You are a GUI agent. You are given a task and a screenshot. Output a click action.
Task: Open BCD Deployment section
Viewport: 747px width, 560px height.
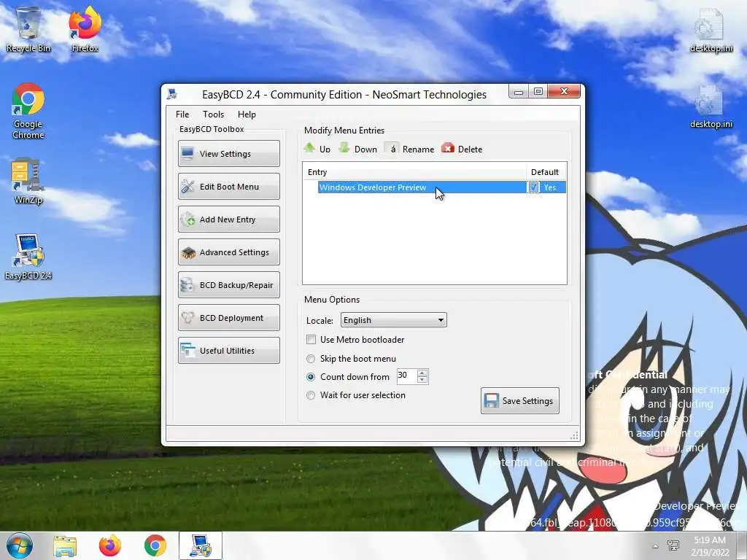(x=228, y=318)
